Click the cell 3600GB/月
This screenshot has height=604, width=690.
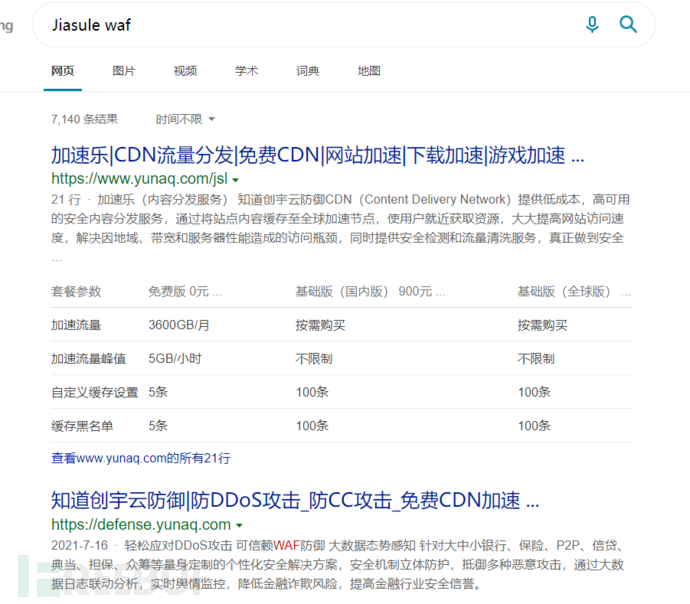[179, 325]
